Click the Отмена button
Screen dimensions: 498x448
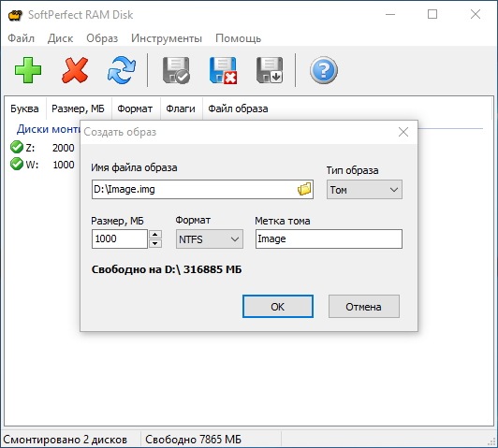[x=363, y=307]
